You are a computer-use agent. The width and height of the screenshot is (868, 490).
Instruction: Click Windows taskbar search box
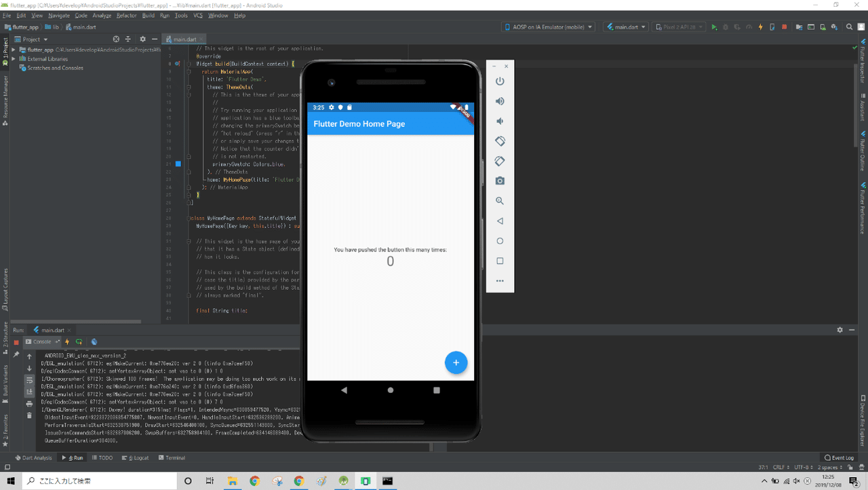click(x=99, y=481)
